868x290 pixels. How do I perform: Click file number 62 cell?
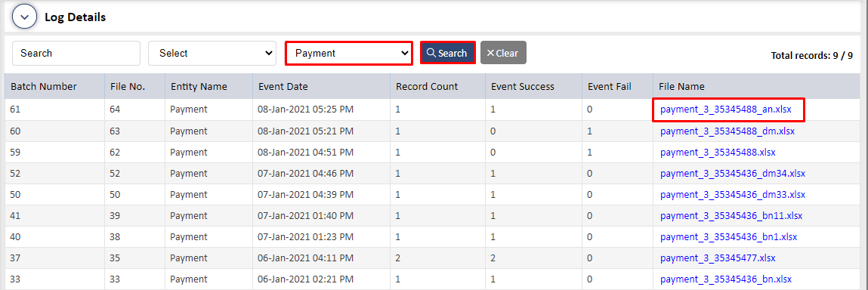(134, 153)
